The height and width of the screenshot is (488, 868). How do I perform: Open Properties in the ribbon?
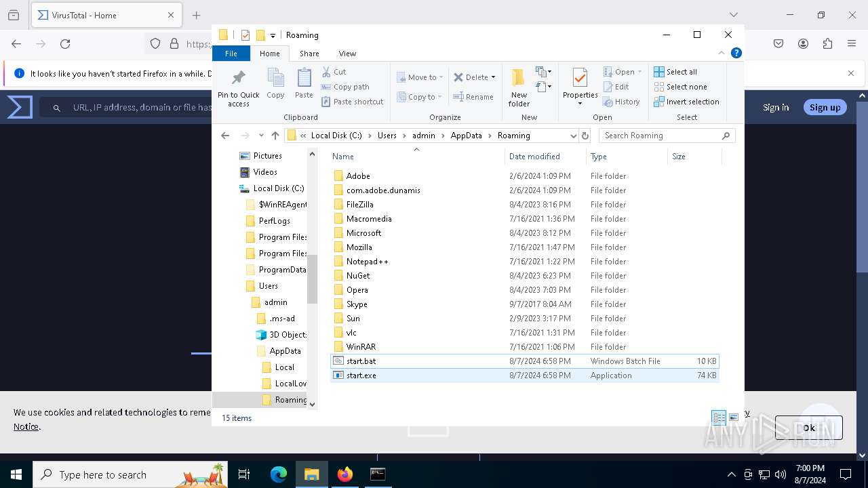click(x=580, y=88)
